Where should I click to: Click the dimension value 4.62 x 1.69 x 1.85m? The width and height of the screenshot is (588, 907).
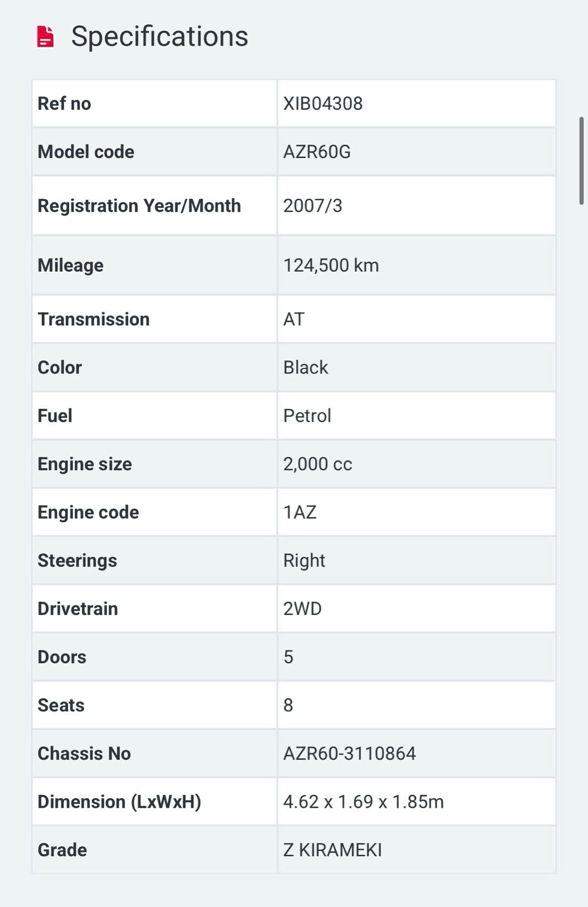[x=363, y=802]
